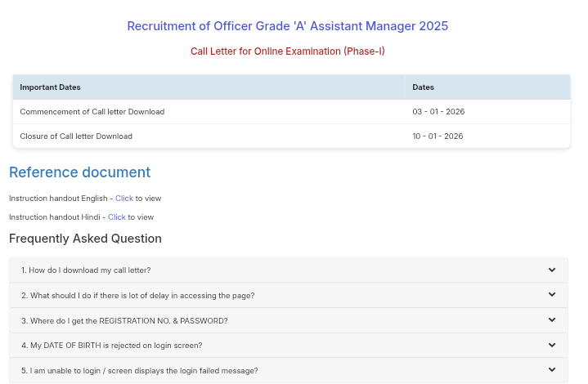
Task: Click the 'Dates' column header
Action: [x=423, y=87]
